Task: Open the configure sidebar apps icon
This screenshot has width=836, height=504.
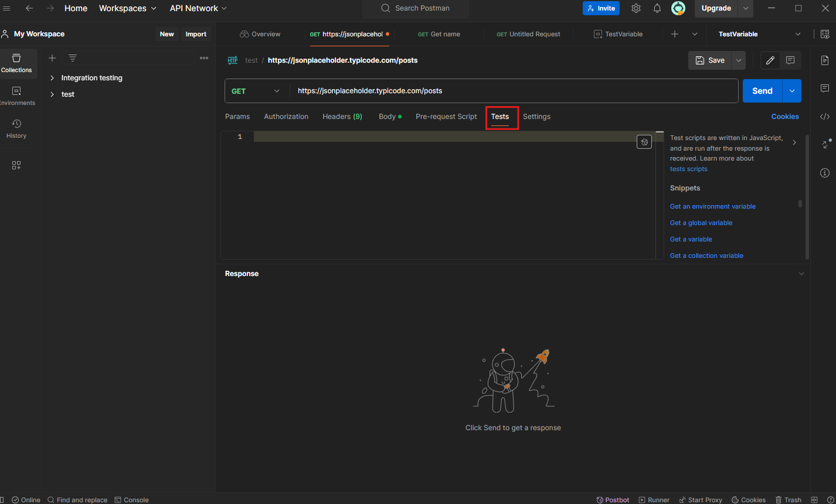Action: 16,165
